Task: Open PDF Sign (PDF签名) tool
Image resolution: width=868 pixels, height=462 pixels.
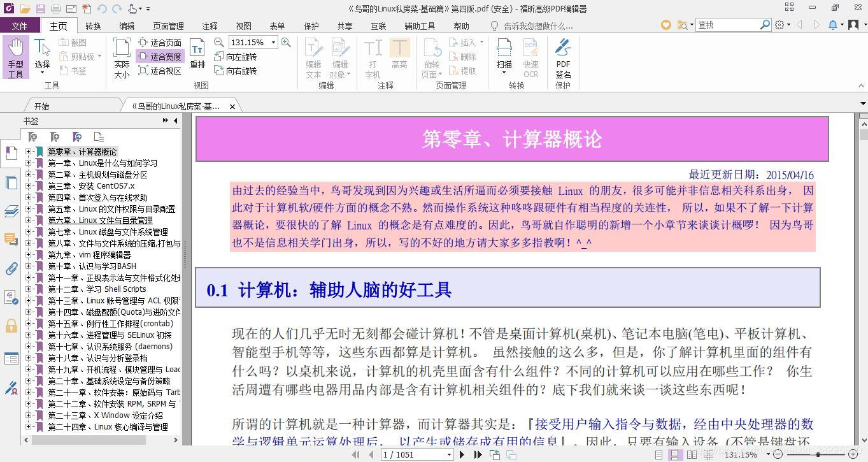Action: (563, 57)
